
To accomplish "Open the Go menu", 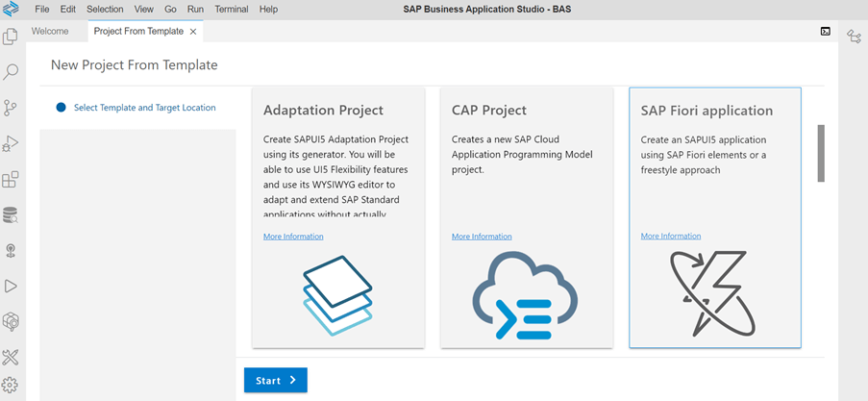I will [x=170, y=10].
